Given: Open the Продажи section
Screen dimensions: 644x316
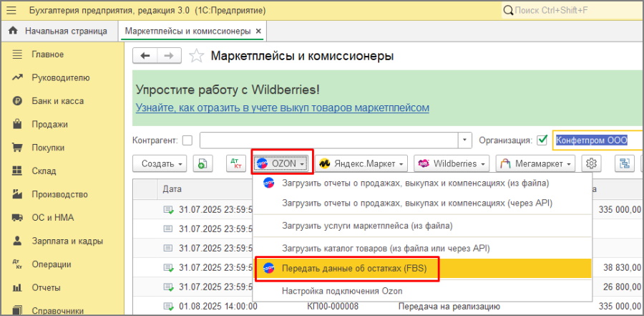Looking at the screenshot, I should (x=49, y=124).
